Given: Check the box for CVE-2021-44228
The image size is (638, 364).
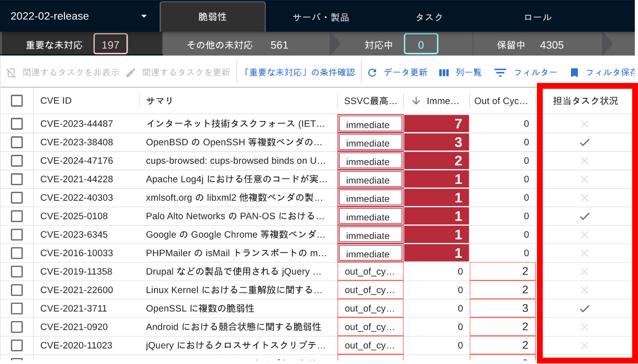Looking at the screenshot, I should click(x=17, y=179).
